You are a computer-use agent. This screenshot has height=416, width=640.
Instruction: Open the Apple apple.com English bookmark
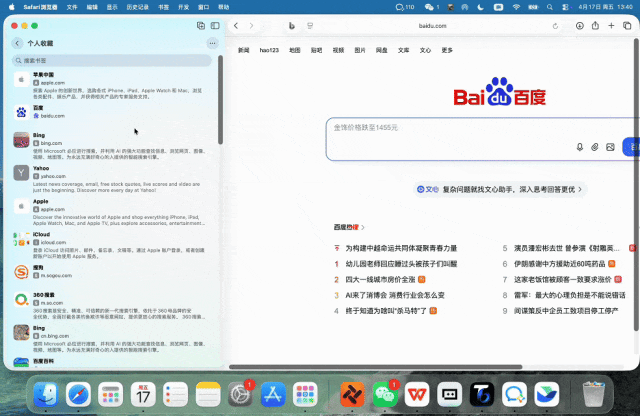coord(110,212)
